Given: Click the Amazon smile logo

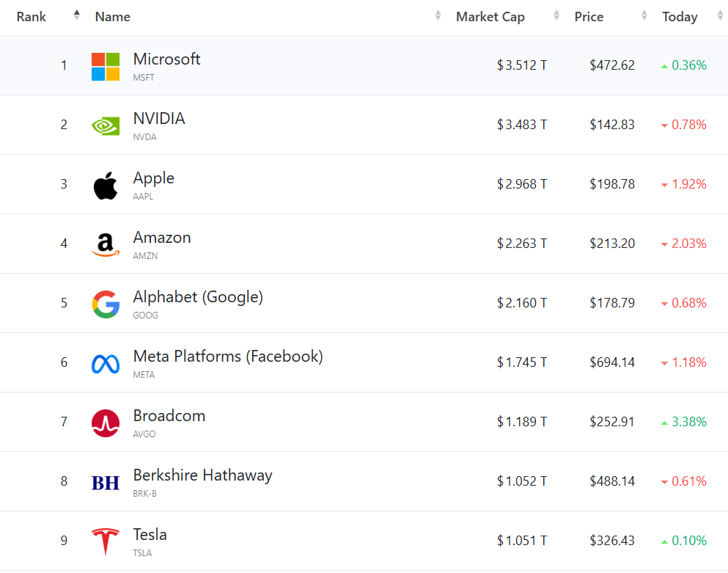Looking at the screenshot, I should 106,244.
